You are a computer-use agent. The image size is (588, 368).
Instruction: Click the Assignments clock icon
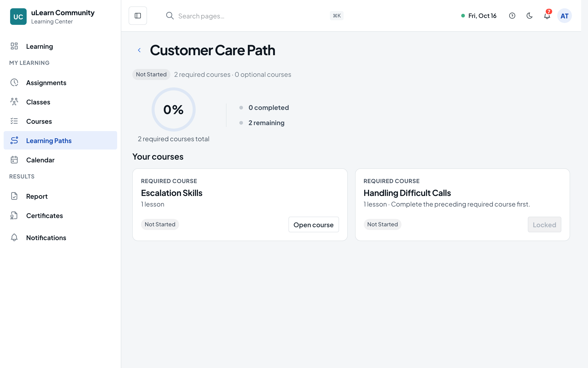point(14,83)
